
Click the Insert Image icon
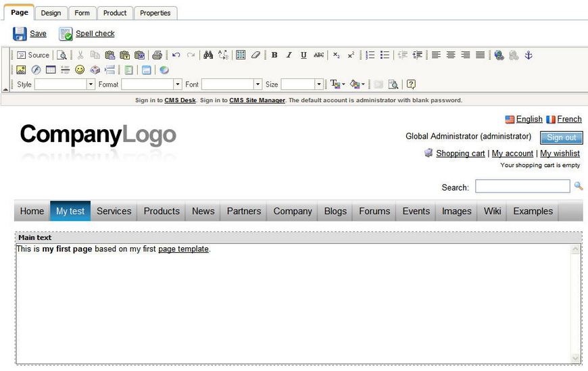(21, 70)
